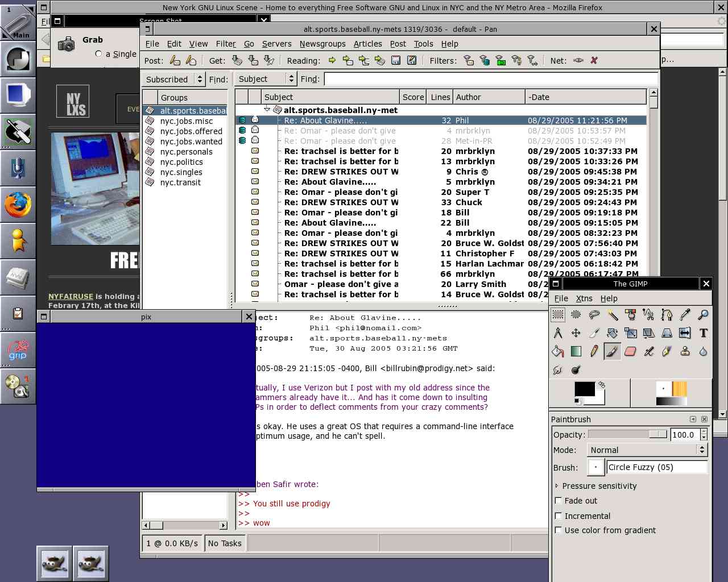The width and height of the screenshot is (728, 582).
Task: Select the article by Larry Smith
Action: pos(441,284)
